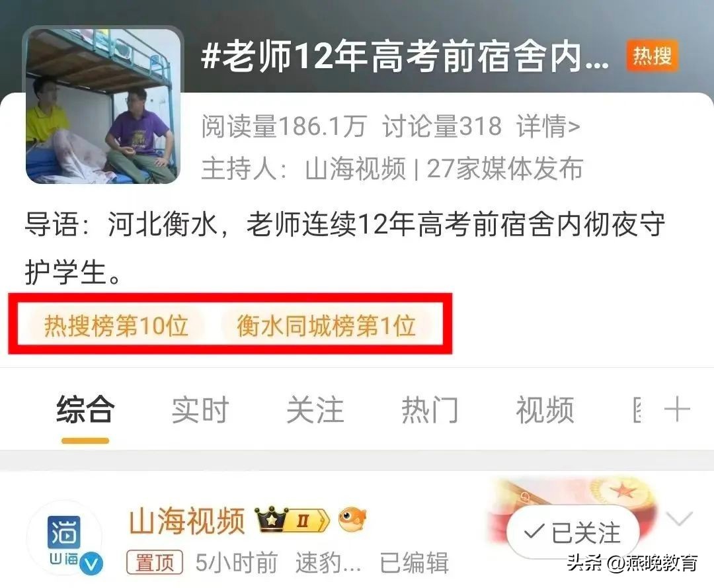
Task: Tap the 热搜榜第10位 ranking tag
Action: (116, 325)
